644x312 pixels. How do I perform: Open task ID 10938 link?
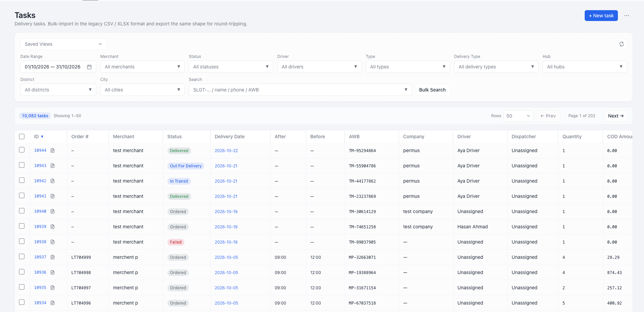[x=40, y=242]
